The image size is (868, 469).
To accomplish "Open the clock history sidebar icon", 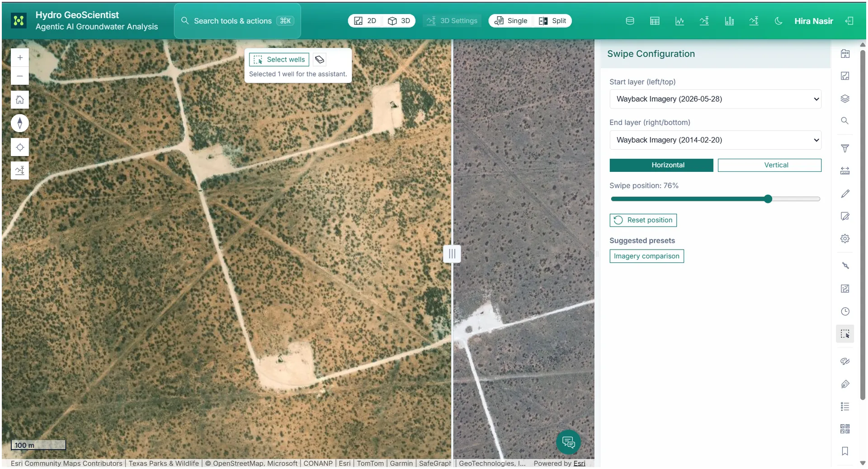I will tap(845, 311).
